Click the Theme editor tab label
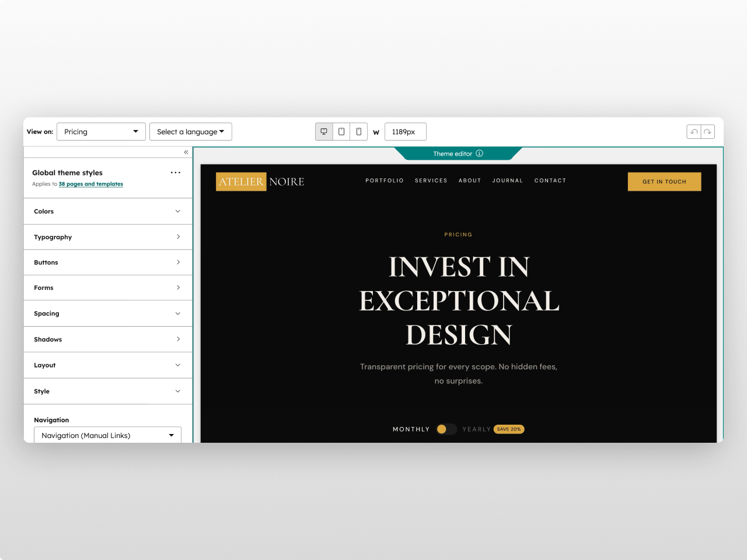The image size is (747, 560). 453,154
